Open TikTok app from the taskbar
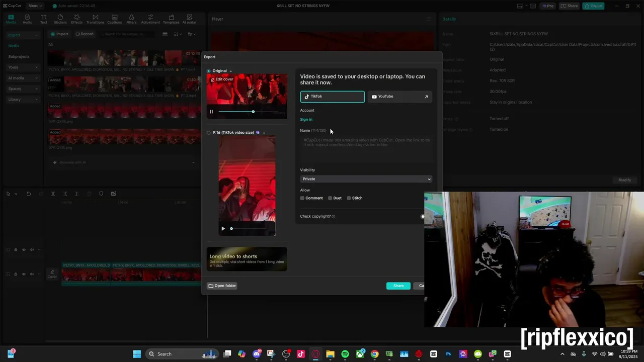Viewport: 644px width, 362px height. [301, 354]
